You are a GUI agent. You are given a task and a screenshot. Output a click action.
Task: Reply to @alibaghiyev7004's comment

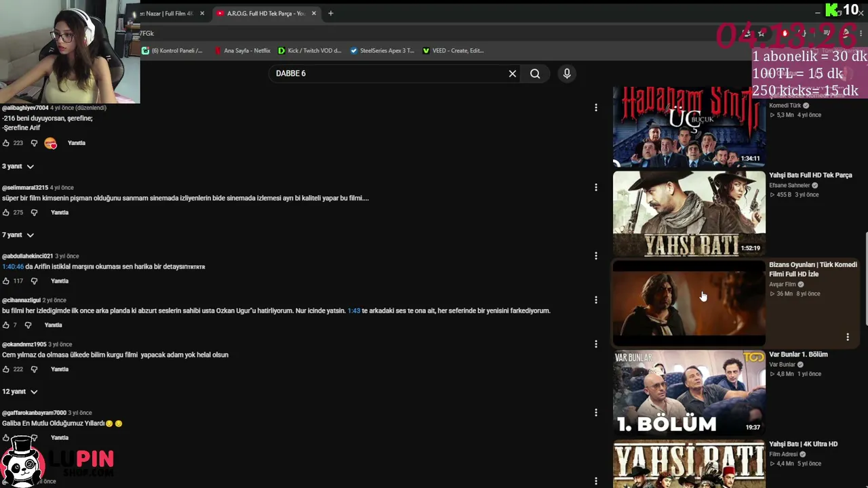click(77, 143)
